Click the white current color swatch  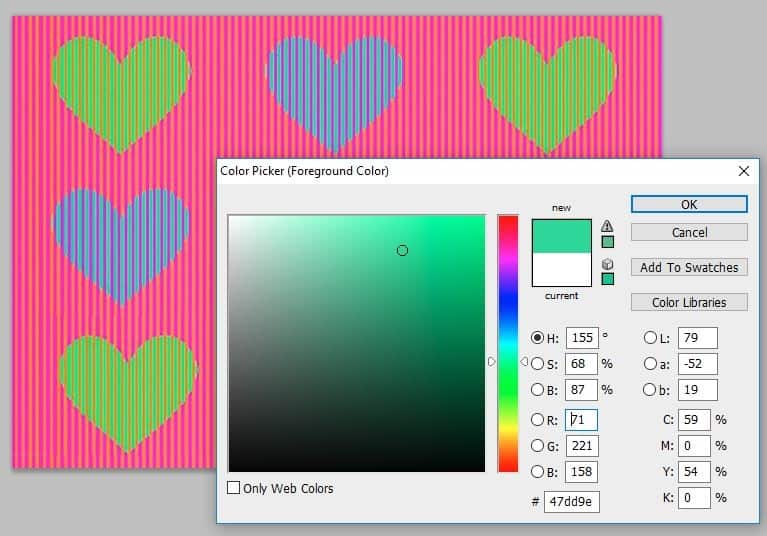561,270
